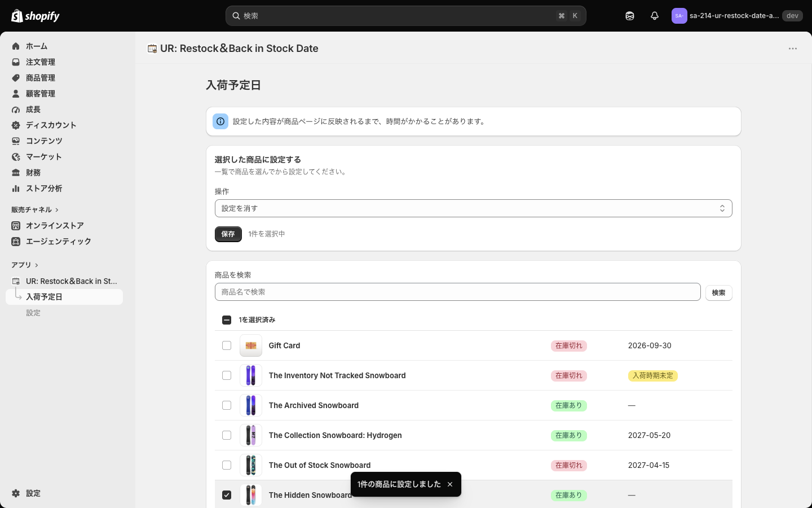Click the search magnifier icon in top bar
Image resolution: width=812 pixels, height=508 pixels.
point(236,16)
